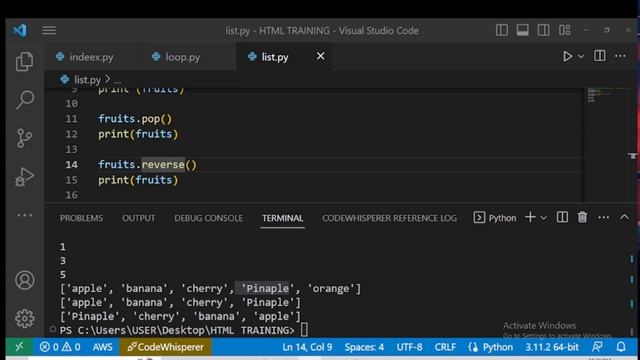Show additional views ellipsis in activity bar
Image resolution: width=640 pixels, height=360 pixels.
(24, 215)
